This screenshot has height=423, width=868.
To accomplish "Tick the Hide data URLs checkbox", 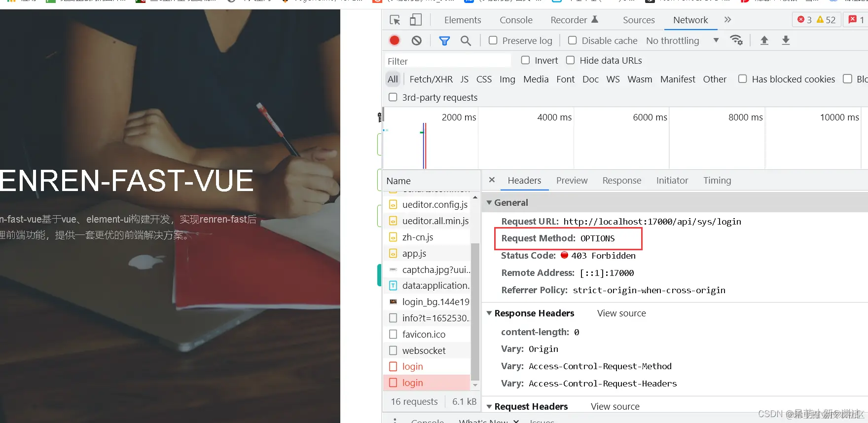I will 570,60.
